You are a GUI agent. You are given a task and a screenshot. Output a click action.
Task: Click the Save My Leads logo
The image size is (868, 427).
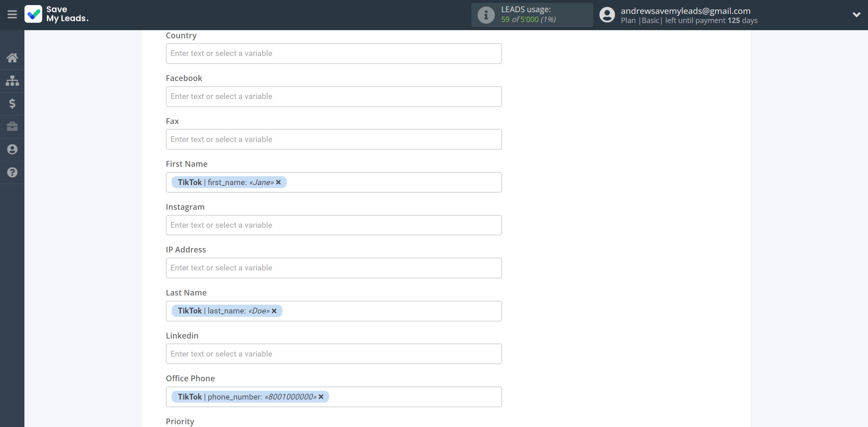57,14
